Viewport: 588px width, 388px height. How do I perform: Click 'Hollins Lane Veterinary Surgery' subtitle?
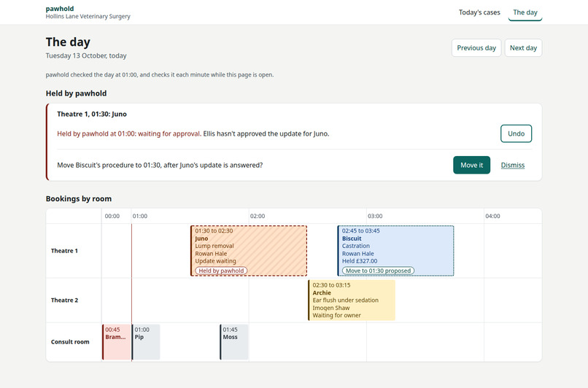[88, 17]
